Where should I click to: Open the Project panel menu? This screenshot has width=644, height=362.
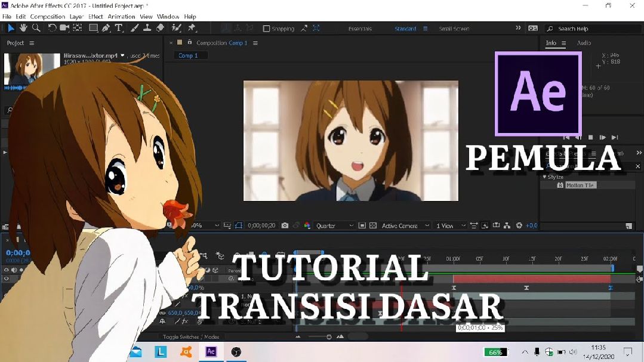[x=32, y=43]
